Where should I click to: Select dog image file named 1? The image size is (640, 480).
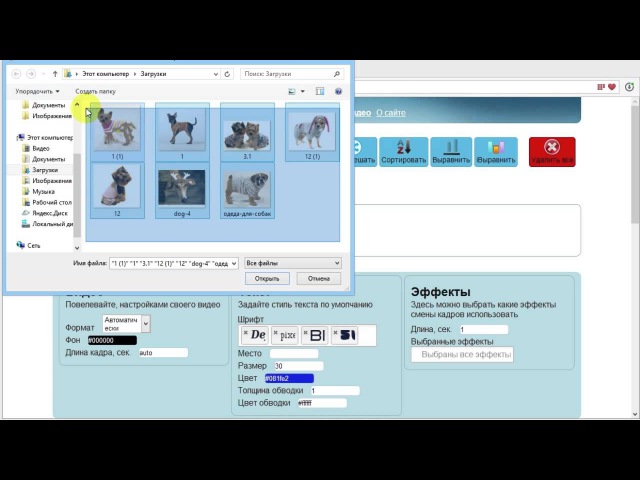click(x=182, y=131)
